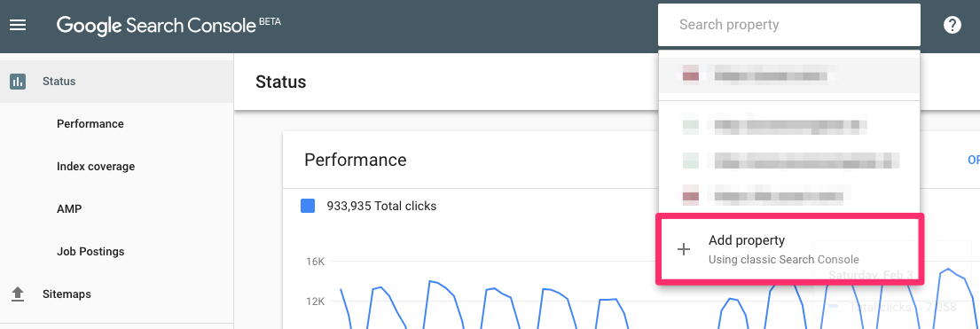
Task: Choose the second blurred property entry
Action: (788, 126)
